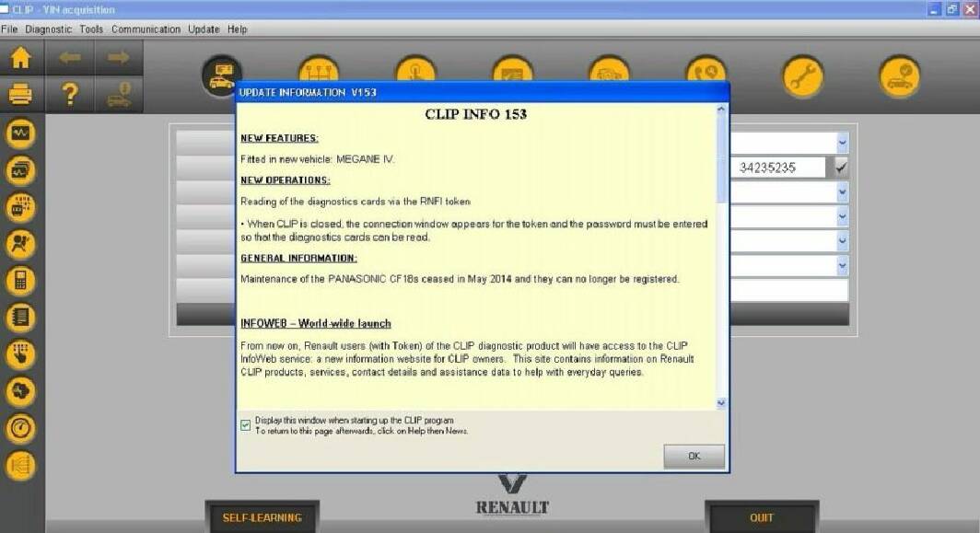The width and height of the screenshot is (980, 533).
Task: Expand the dropdown just below the 34235235 field
Action: pyautogui.click(x=843, y=192)
